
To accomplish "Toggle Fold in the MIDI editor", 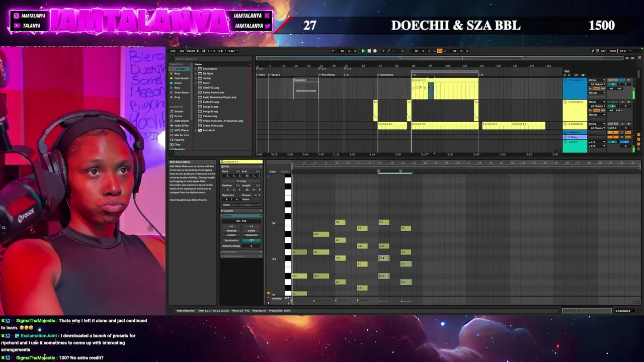I will [x=273, y=171].
